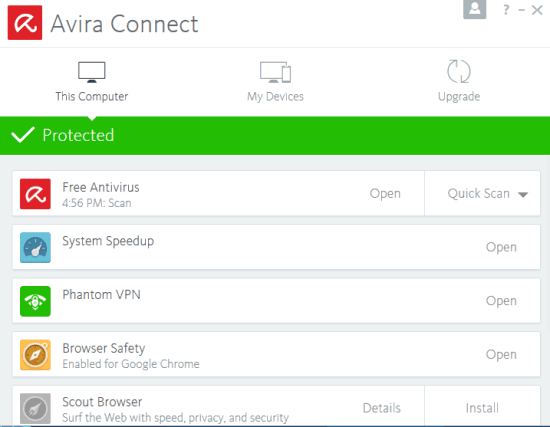The height and width of the screenshot is (427, 550).
Task: Open System Speedup
Action: (x=501, y=247)
